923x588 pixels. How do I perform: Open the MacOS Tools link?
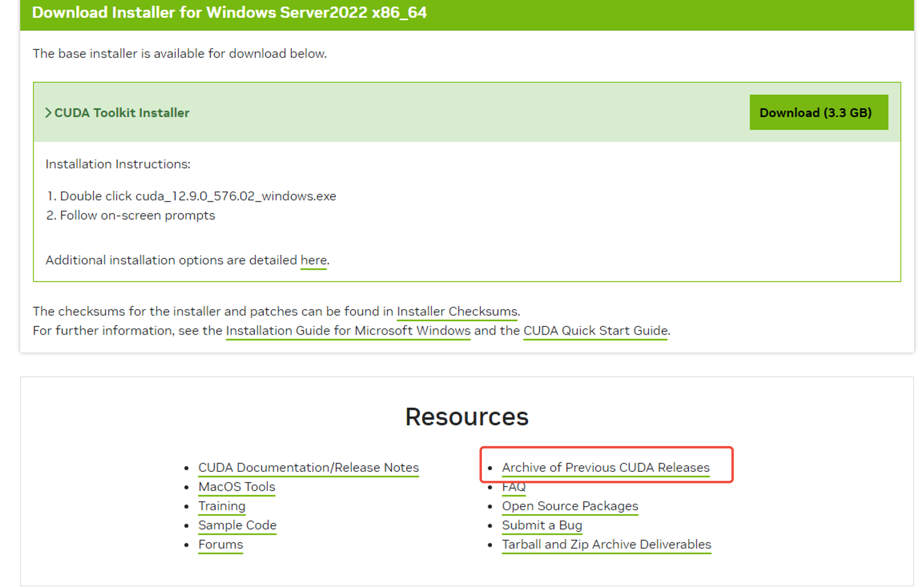(x=237, y=487)
